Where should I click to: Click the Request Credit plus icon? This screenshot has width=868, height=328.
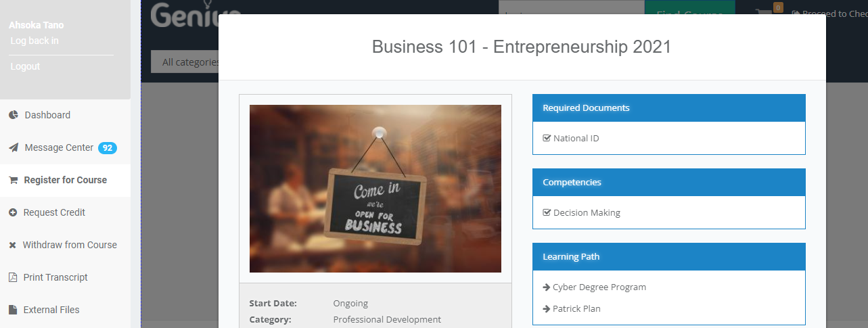pyautogui.click(x=13, y=212)
